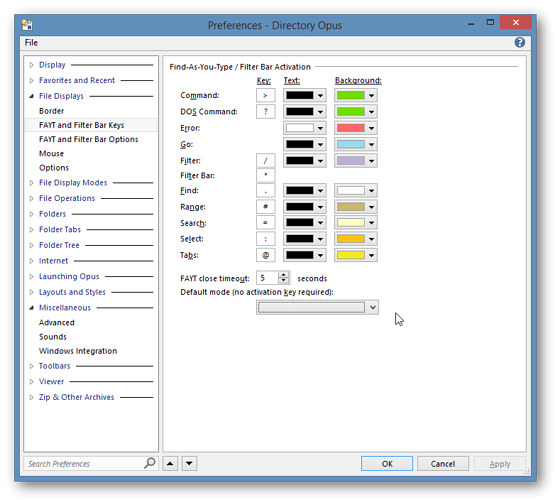Click the OK button
Viewport: 555px width, 500px height.
point(387,464)
